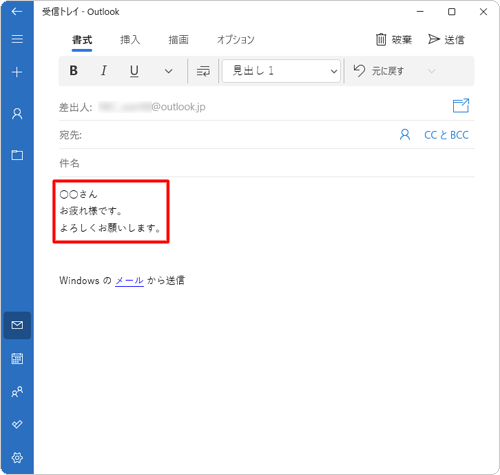Image resolution: width=500 pixels, height=475 pixels.
Task: Send the message with 送信 button
Action: pyautogui.click(x=446, y=40)
